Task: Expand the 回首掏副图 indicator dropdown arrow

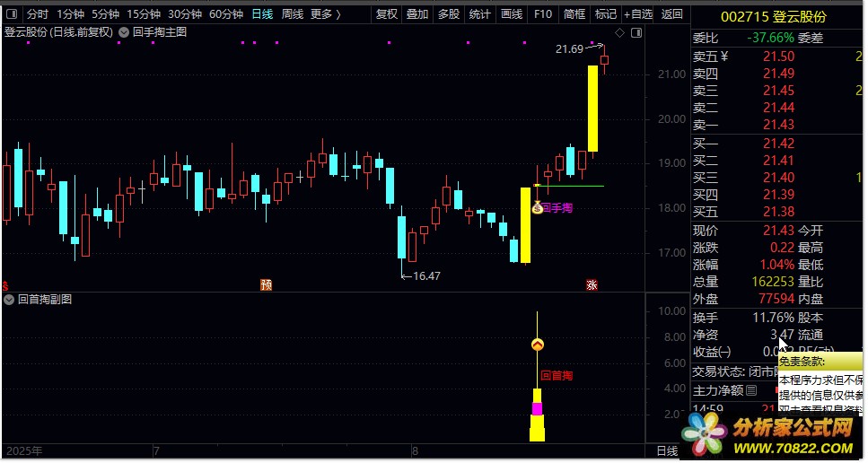Action: 9,300
